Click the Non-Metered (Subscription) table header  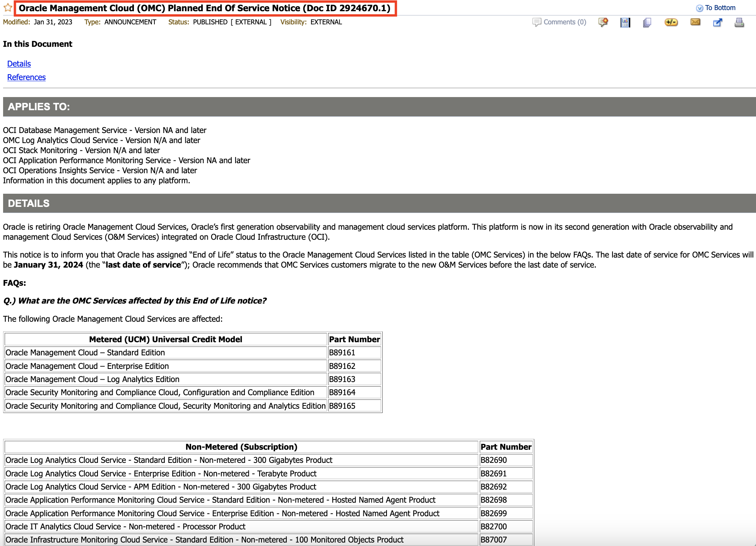241,447
